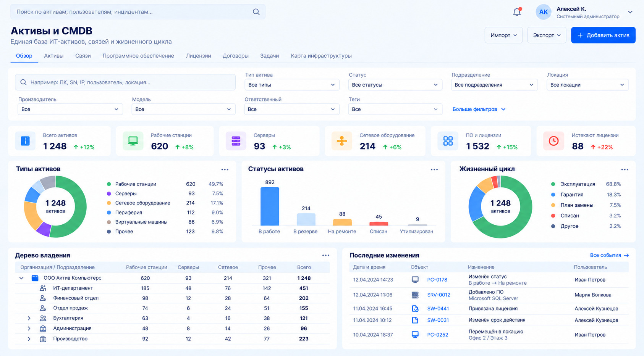Switch to the Обзор tab

24,56
